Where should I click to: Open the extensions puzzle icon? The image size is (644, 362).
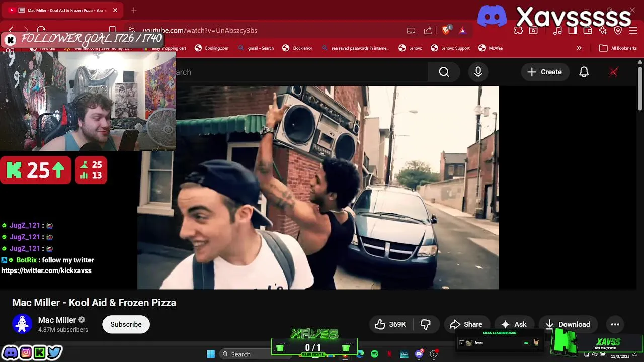coord(519,30)
